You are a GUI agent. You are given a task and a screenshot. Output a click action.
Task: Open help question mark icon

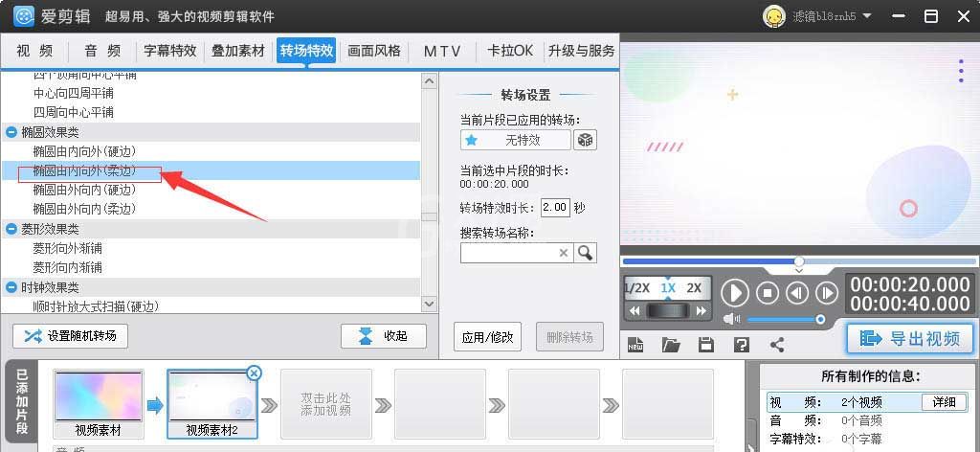click(x=742, y=345)
